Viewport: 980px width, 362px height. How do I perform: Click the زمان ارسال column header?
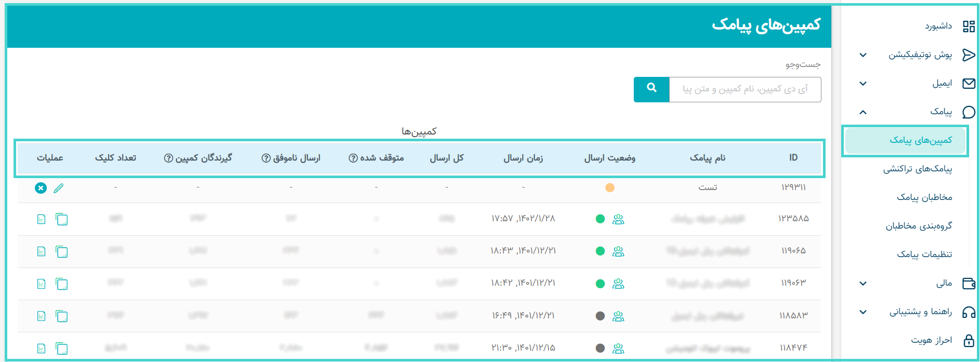523,158
